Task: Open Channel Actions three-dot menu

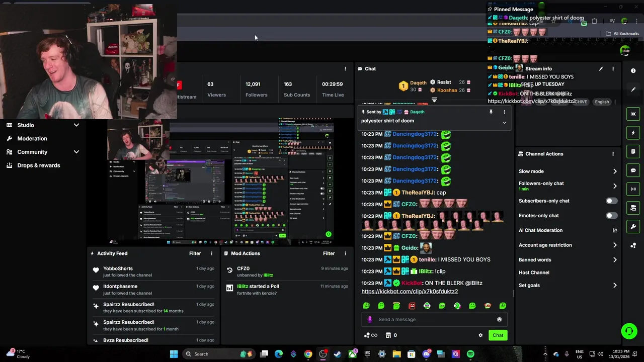Action: [613, 154]
